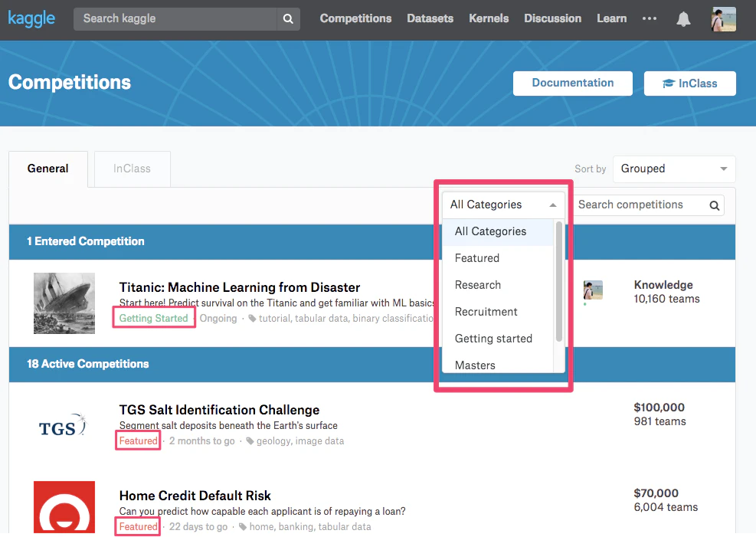Click the Getting Started tag on Titanic
756x537 pixels.
coord(154,318)
